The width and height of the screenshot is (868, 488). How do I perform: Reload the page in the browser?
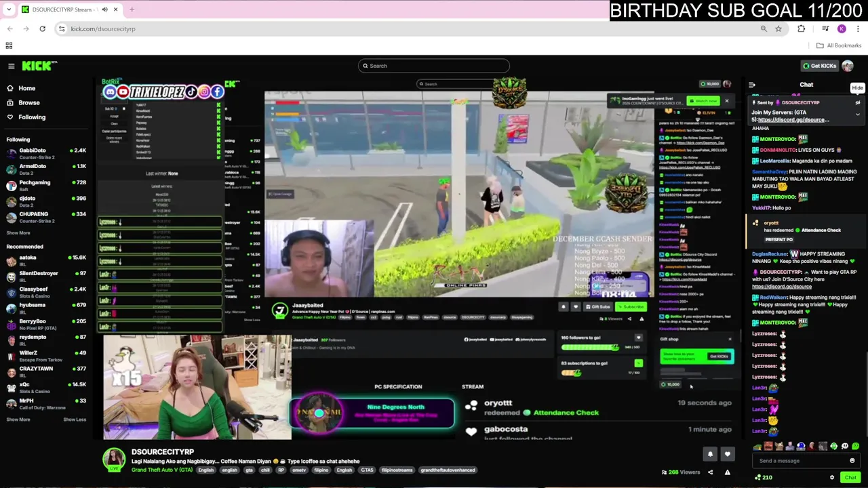[42, 28]
